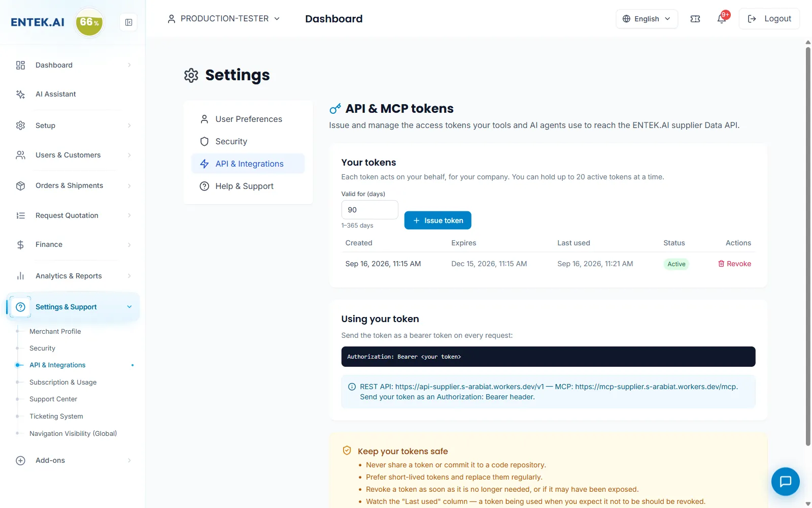Open the English language selector
812x508 pixels.
(x=647, y=19)
